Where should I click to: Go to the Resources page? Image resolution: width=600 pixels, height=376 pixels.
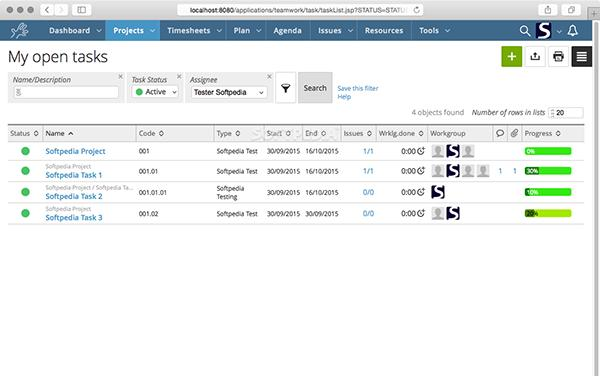384,31
